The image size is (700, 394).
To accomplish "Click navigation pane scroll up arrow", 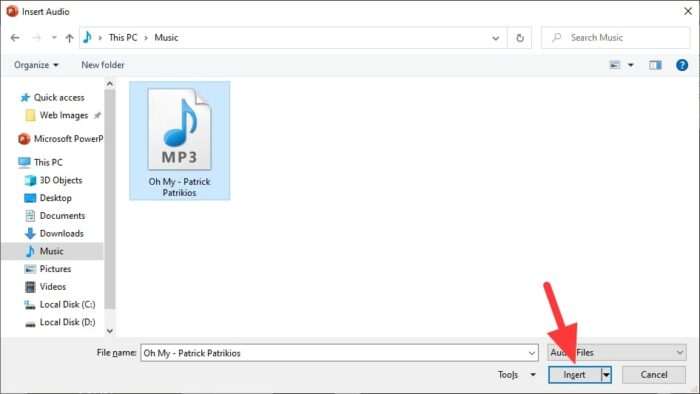I will click(110, 84).
